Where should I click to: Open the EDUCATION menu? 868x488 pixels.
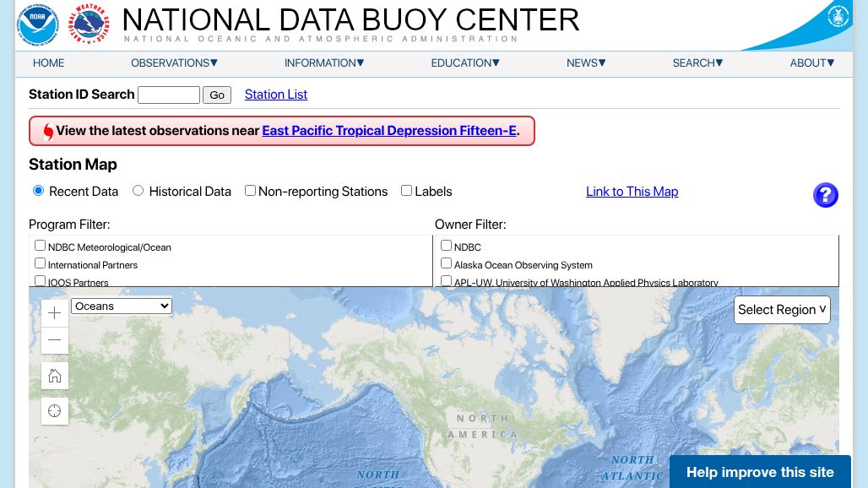465,63
